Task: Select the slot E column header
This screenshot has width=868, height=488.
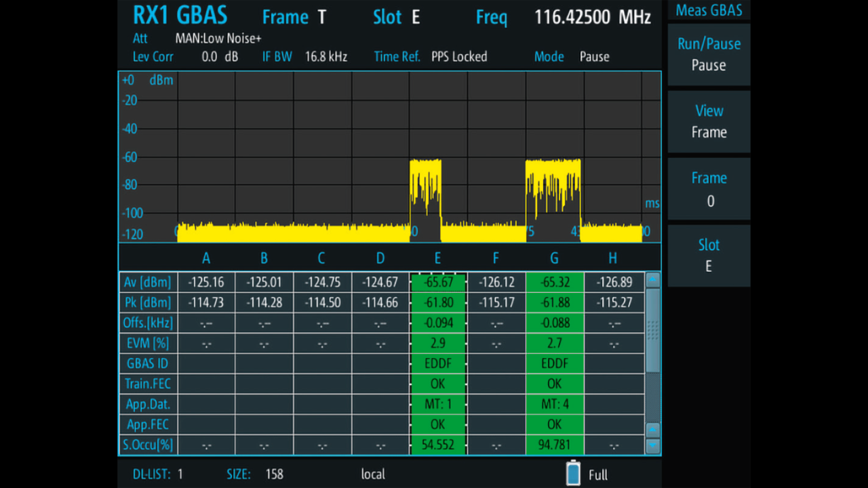Action: pyautogui.click(x=438, y=258)
